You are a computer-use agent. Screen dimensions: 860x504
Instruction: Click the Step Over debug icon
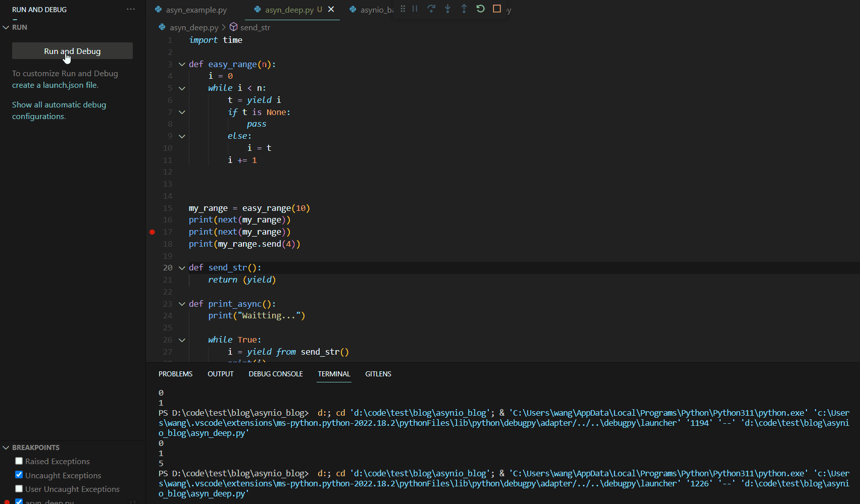pos(431,9)
